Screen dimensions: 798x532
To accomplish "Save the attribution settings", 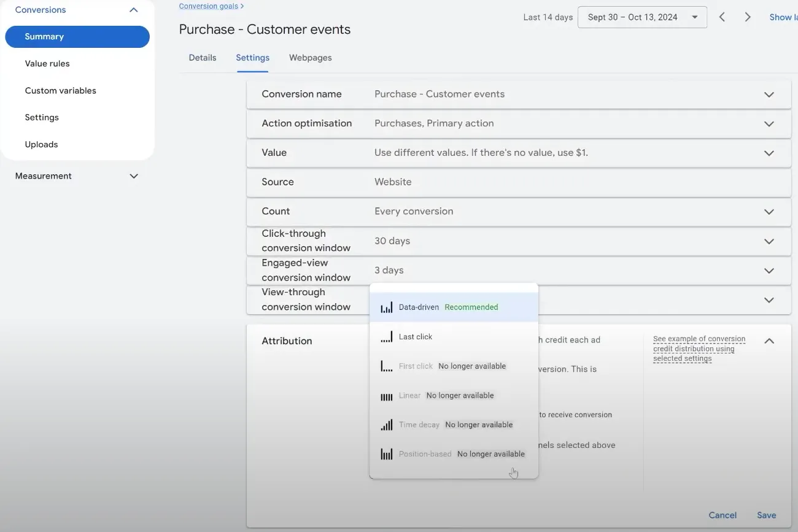I will (767, 515).
